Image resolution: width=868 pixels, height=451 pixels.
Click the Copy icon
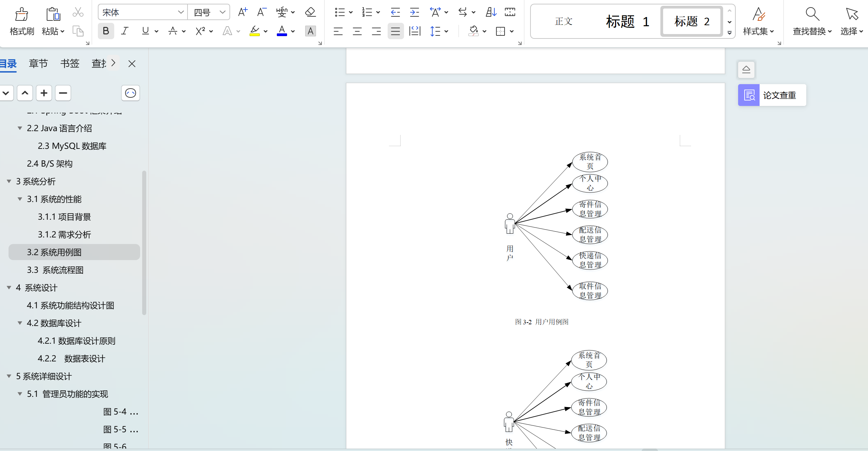pyautogui.click(x=78, y=31)
